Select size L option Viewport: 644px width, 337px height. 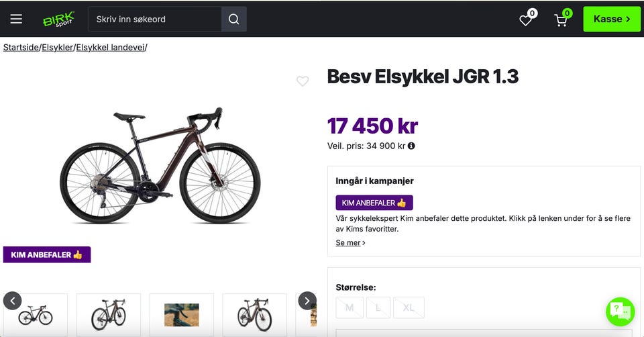coord(378,307)
